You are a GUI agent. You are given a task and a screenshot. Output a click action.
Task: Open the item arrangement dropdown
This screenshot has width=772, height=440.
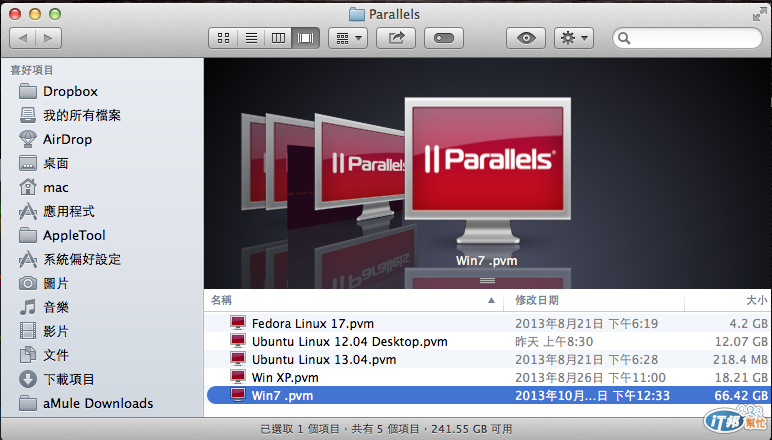(x=348, y=38)
